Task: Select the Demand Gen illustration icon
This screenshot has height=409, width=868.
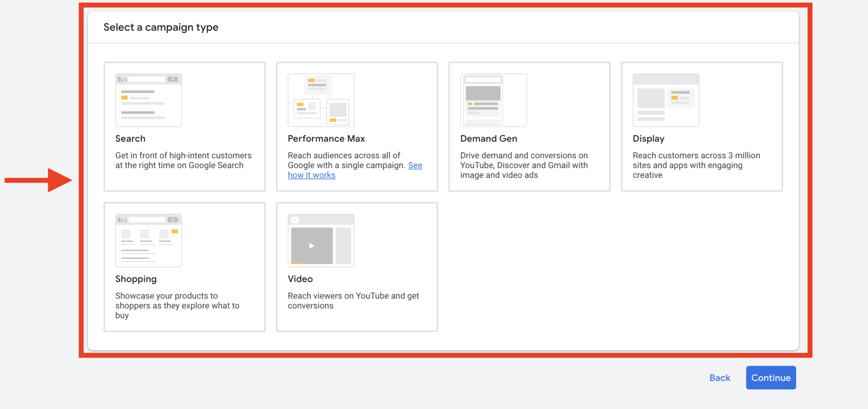Action: pos(493,100)
